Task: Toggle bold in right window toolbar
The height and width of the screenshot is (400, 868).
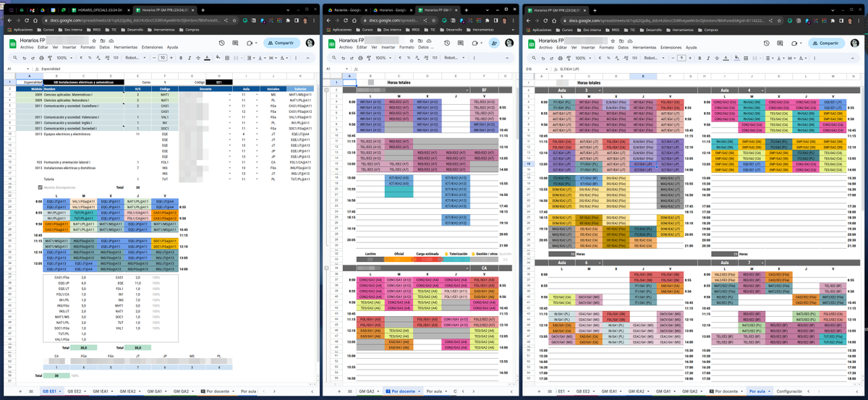Action: (x=699, y=58)
